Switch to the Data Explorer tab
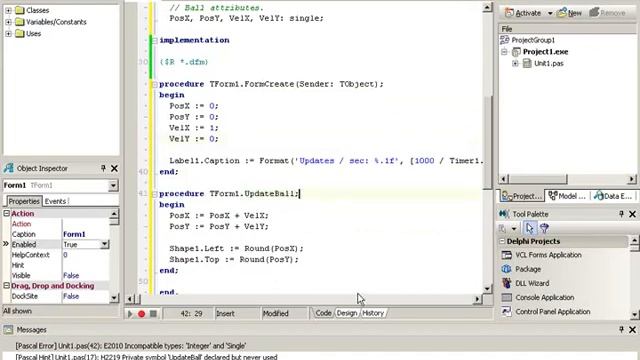 pos(614,196)
